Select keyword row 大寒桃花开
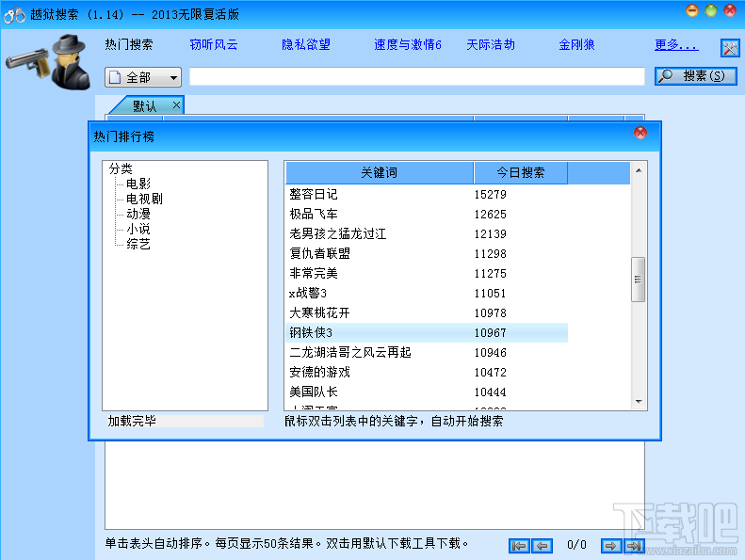The width and height of the screenshot is (745, 560). click(427, 313)
